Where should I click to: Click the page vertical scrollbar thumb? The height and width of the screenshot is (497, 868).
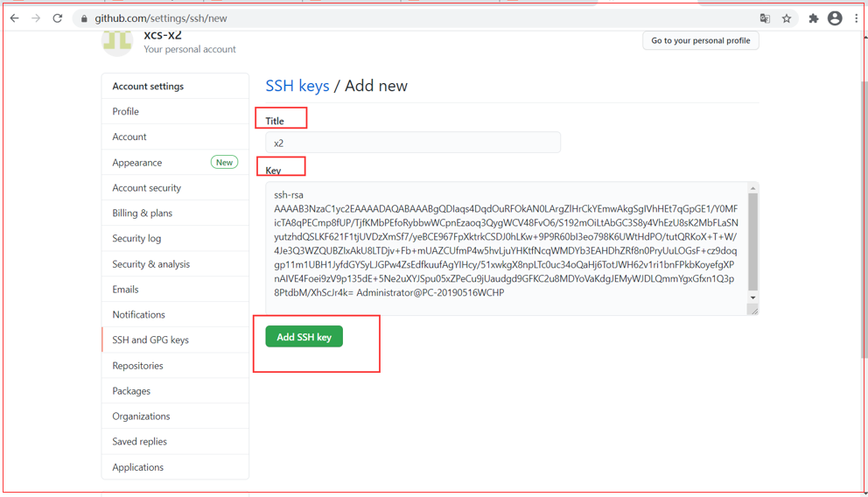[x=864, y=219]
